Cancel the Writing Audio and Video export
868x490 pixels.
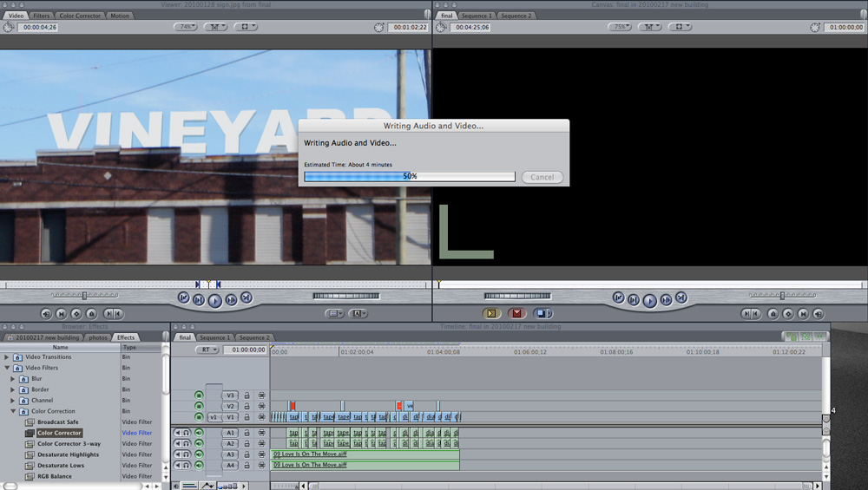542,177
